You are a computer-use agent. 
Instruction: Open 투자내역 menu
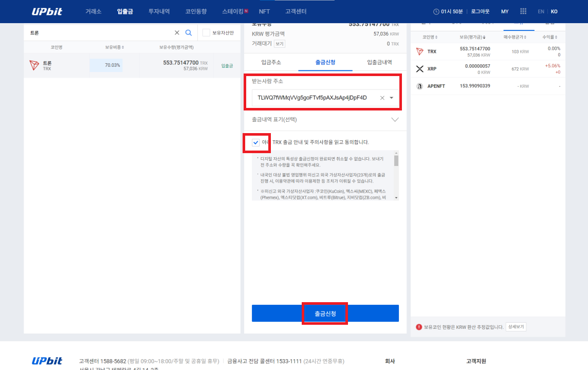[159, 12]
